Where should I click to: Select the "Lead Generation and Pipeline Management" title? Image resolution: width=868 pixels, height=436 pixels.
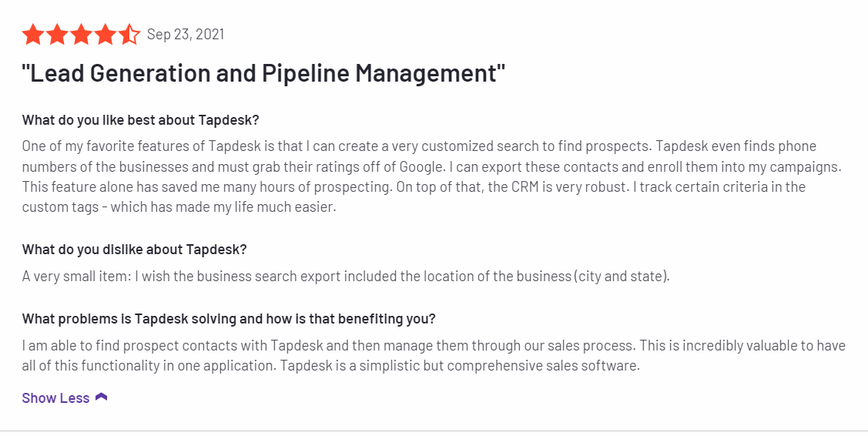tap(263, 73)
